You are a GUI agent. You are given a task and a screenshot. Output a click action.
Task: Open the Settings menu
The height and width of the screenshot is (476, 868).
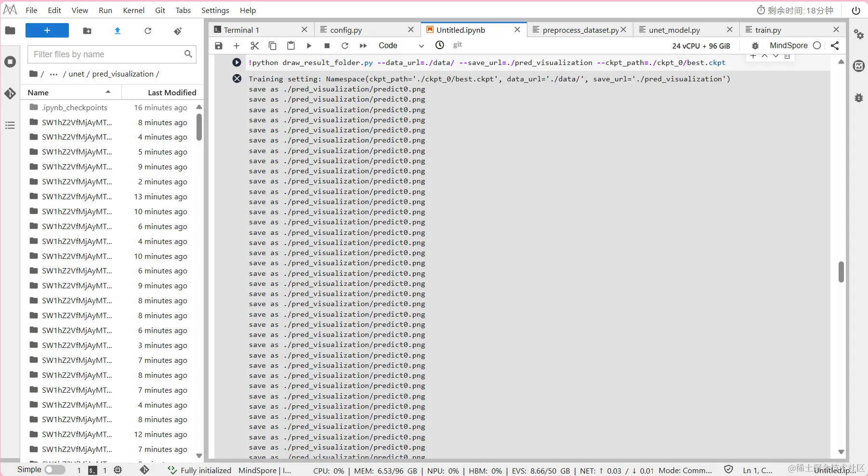pyautogui.click(x=215, y=11)
